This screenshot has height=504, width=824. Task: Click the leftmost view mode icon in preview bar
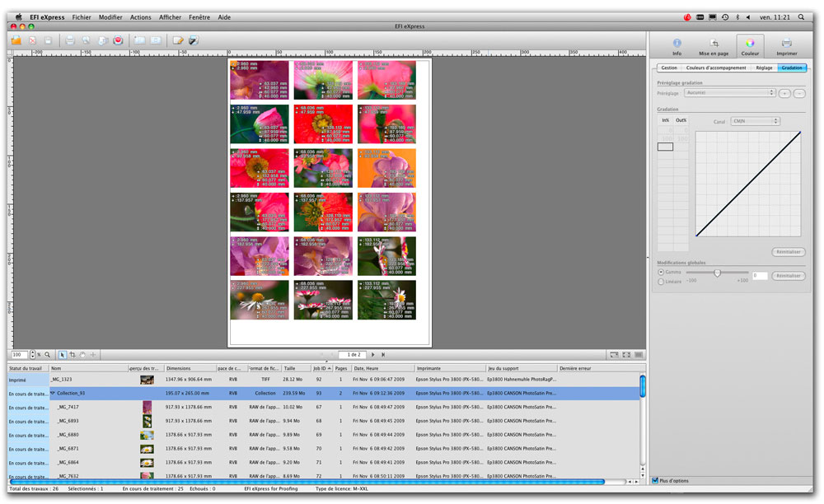[x=614, y=355]
